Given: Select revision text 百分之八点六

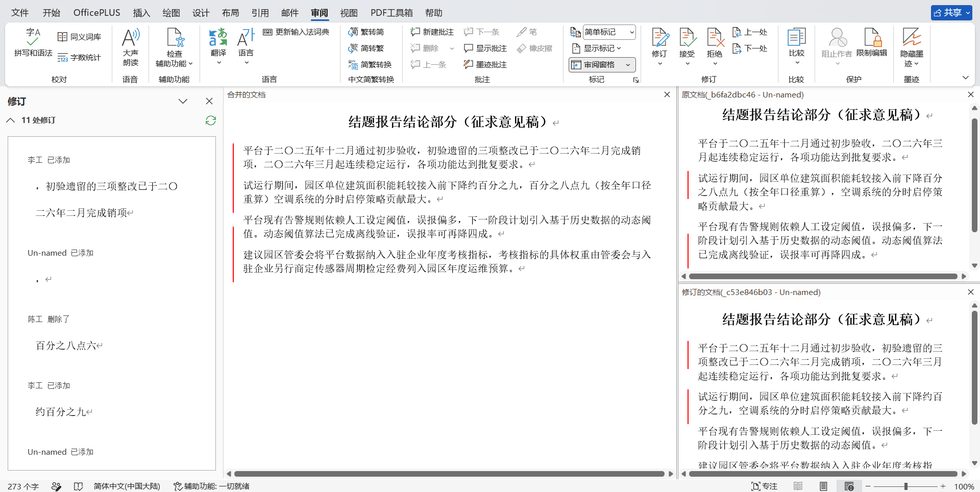Looking at the screenshot, I should coord(66,346).
